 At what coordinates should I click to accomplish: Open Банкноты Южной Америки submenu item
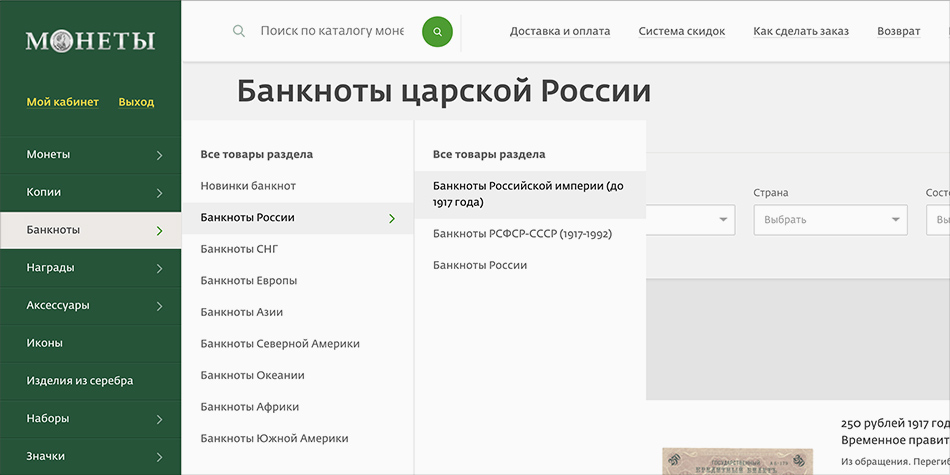[x=274, y=438]
